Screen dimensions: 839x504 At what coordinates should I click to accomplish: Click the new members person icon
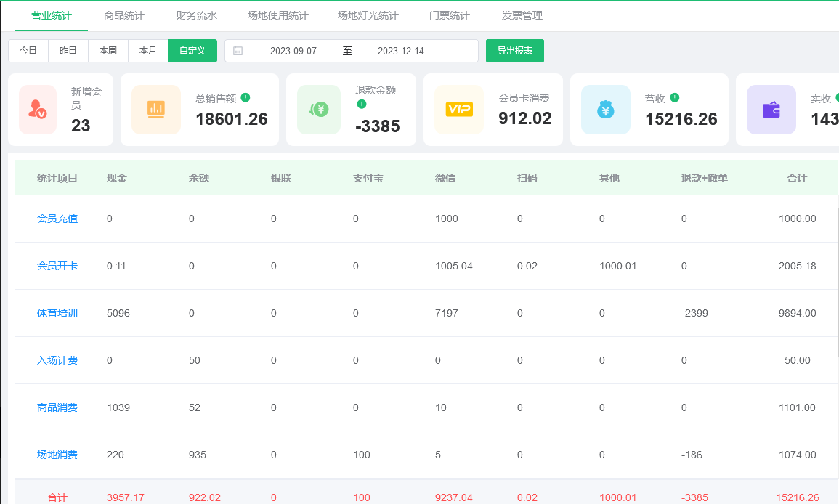point(38,110)
